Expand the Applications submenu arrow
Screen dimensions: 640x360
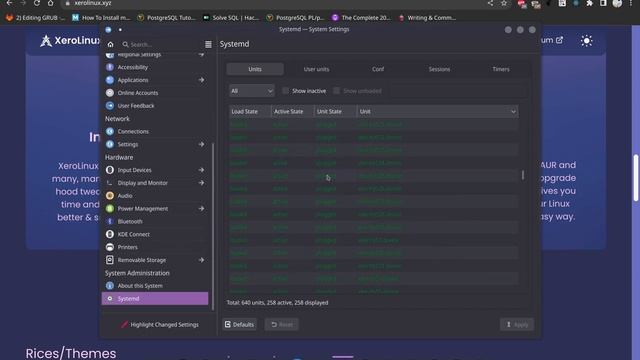point(201,80)
